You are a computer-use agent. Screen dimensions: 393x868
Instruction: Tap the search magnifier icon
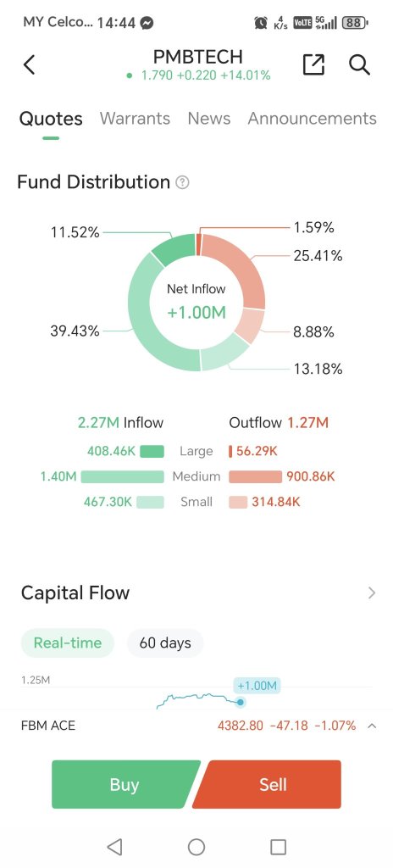coord(359,64)
